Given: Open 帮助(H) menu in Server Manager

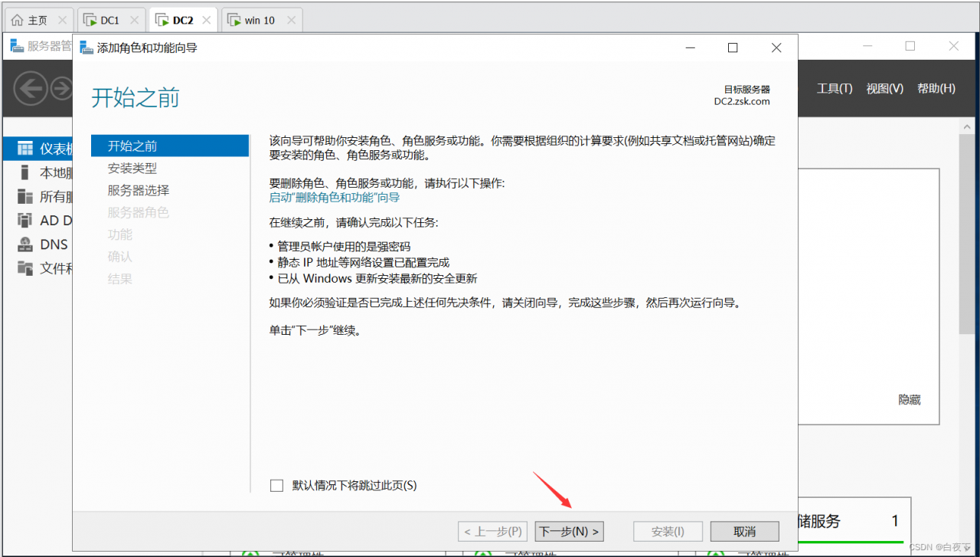Looking at the screenshot, I should (936, 89).
